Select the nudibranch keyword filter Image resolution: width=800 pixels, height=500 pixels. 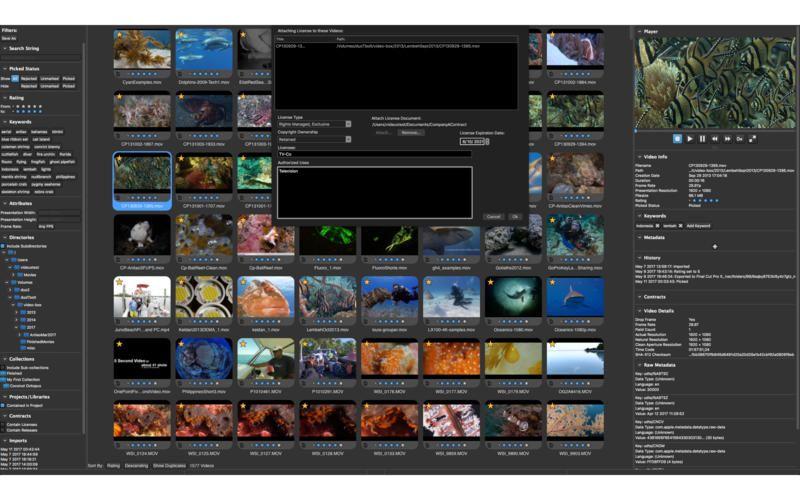[x=41, y=177]
